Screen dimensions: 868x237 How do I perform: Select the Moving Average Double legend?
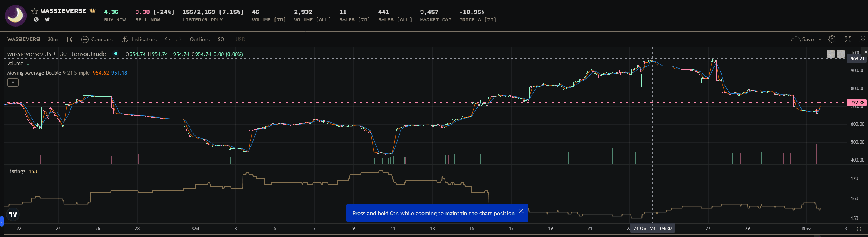click(48, 73)
